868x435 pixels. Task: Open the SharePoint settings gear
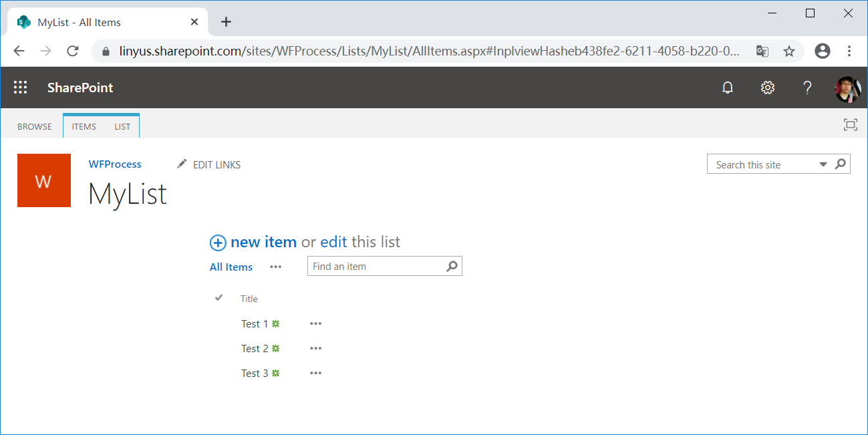click(768, 88)
